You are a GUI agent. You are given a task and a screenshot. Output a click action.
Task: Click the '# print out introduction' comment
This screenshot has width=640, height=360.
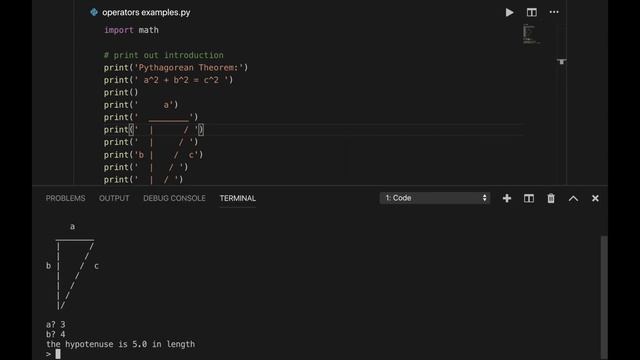tap(164, 55)
